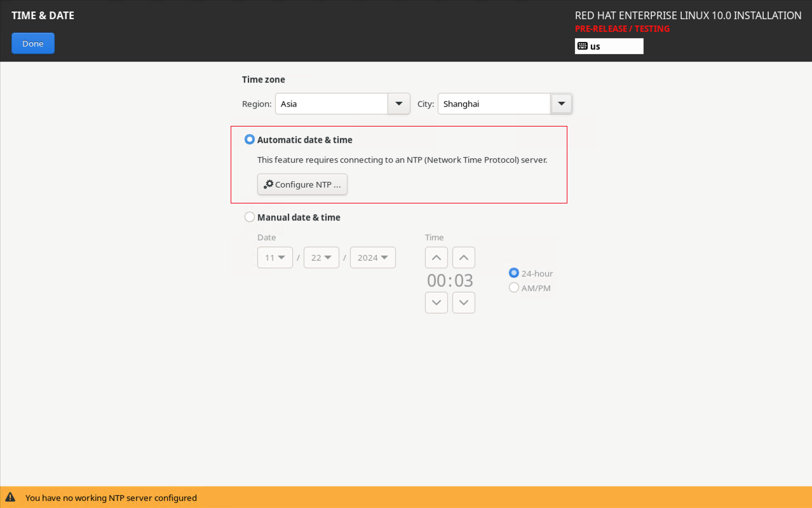Viewport: 812px width, 508px height.
Task: Select Automatic date & time radio
Action: [250, 139]
